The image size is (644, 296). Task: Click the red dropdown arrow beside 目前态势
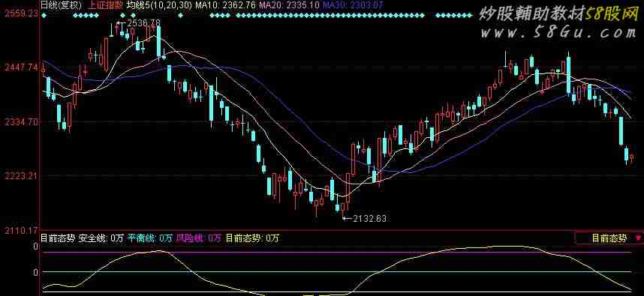(x=639, y=238)
